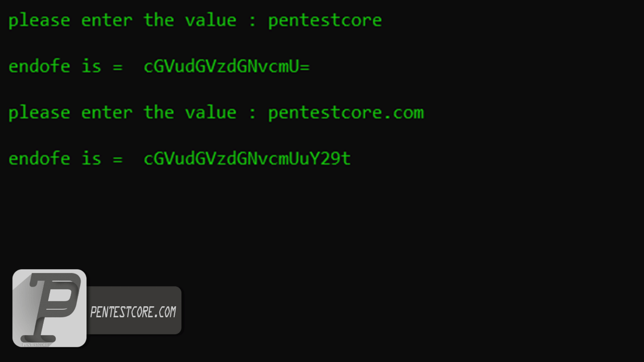Click the second 'endofe' label
This screenshot has width=644, height=362.
(39, 159)
